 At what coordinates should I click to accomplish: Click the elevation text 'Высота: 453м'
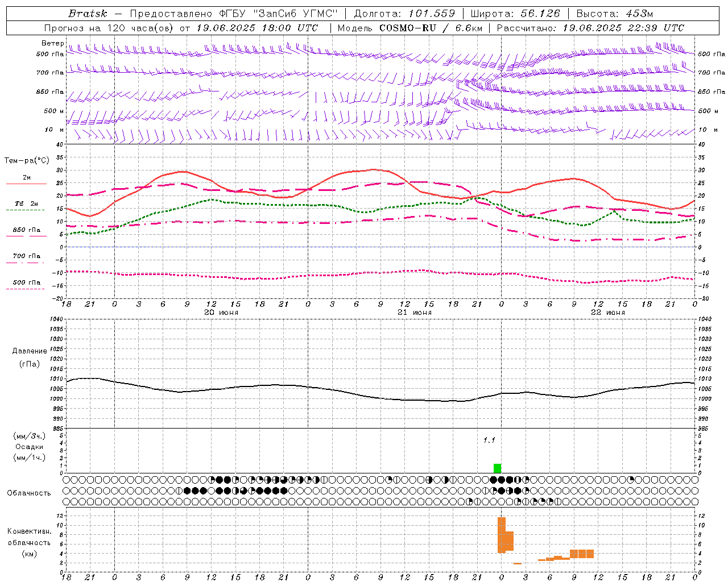click(x=615, y=14)
